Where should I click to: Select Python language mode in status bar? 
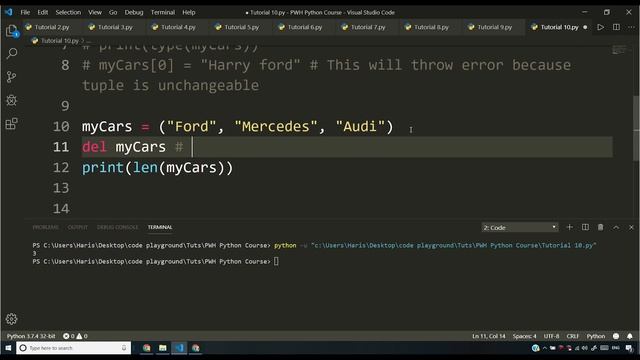pos(596,336)
